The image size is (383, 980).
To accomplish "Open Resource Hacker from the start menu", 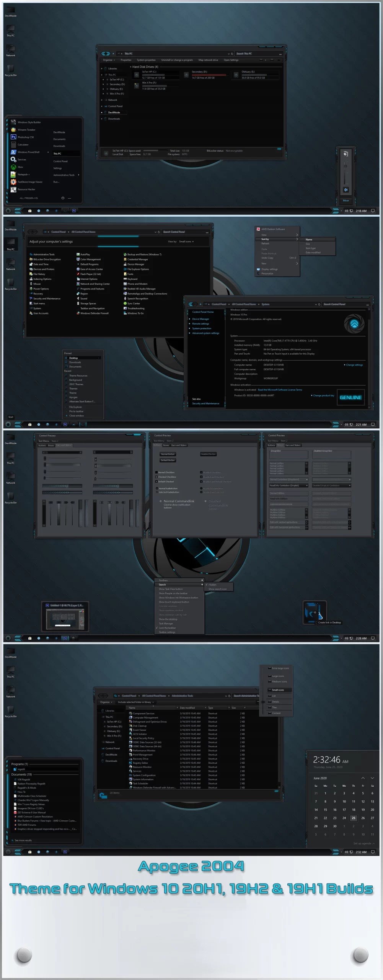I will pyautogui.click(x=23, y=189).
